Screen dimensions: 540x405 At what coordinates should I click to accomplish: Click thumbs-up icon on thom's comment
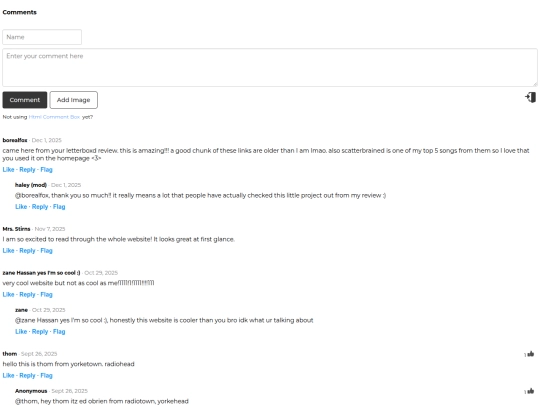[531, 354]
